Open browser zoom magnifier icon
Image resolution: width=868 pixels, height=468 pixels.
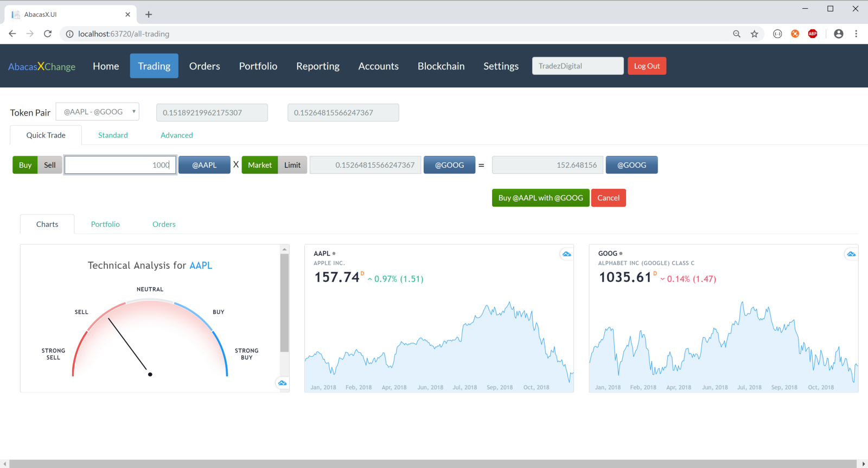tap(737, 34)
